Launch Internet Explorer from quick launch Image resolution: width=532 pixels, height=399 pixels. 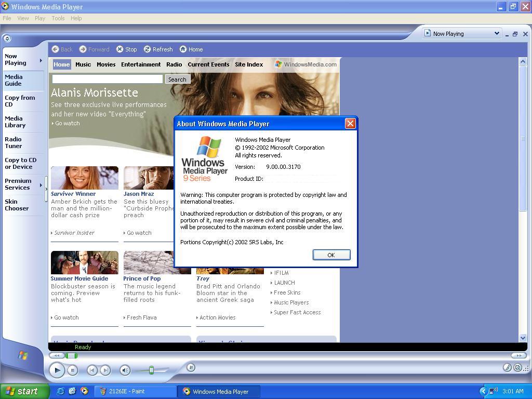pos(60,391)
